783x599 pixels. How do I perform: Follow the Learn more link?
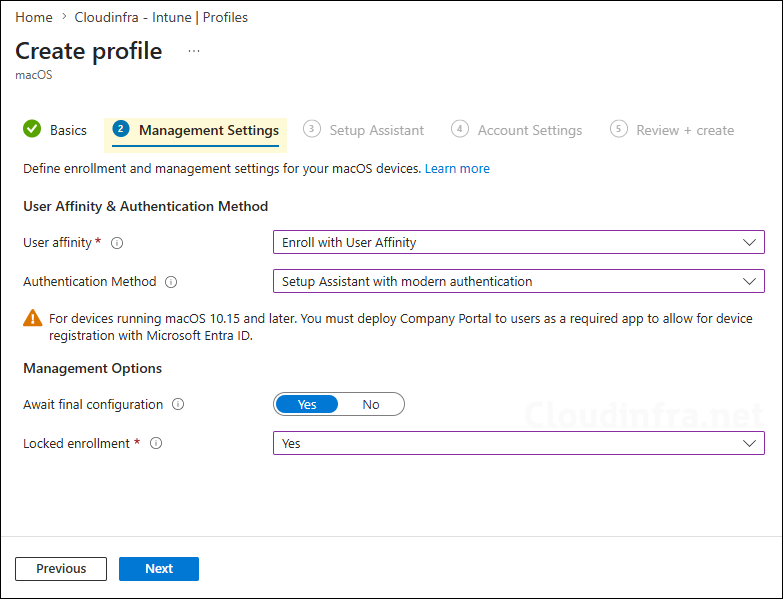[457, 169]
